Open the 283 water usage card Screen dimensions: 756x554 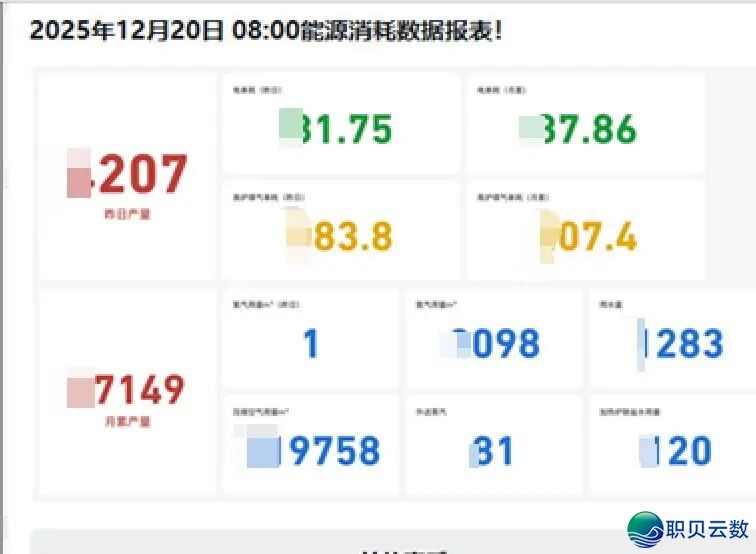coord(680,342)
